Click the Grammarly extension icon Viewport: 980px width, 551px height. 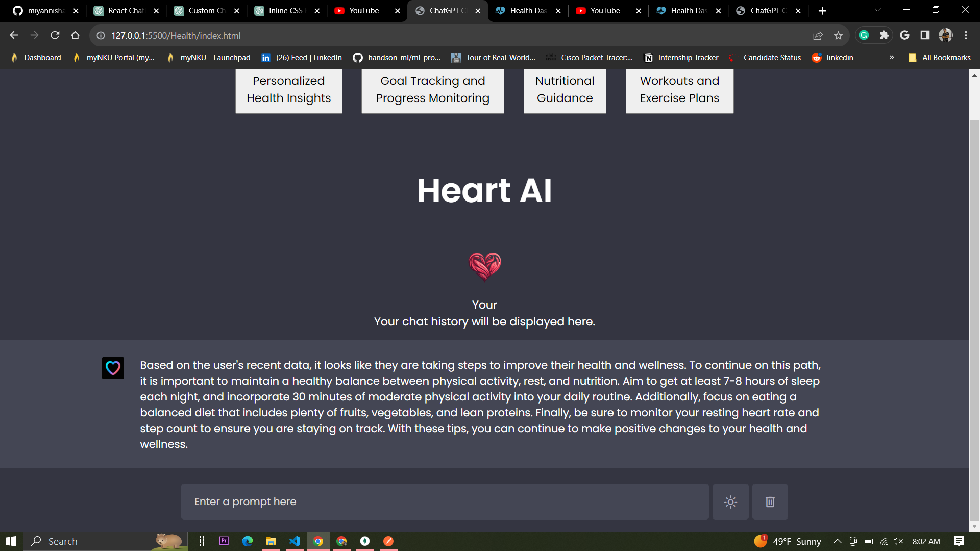pyautogui.click(x=864, y=35)
